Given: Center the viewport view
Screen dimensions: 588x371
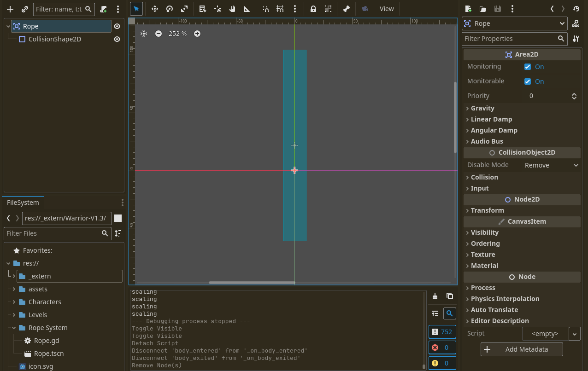Looking at the screenshot, I should (x=144, y=34).
